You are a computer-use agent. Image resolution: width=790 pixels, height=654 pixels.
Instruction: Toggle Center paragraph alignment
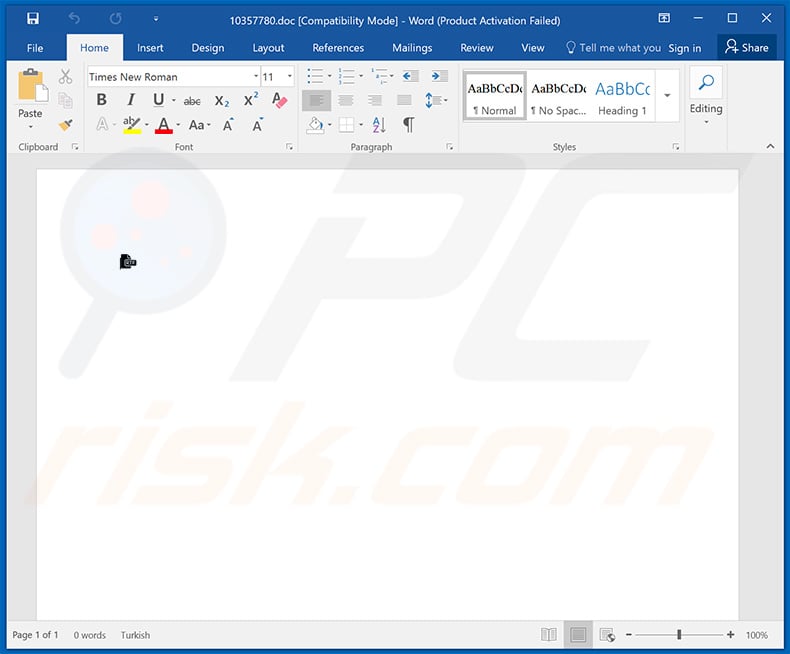click(346, 100)
